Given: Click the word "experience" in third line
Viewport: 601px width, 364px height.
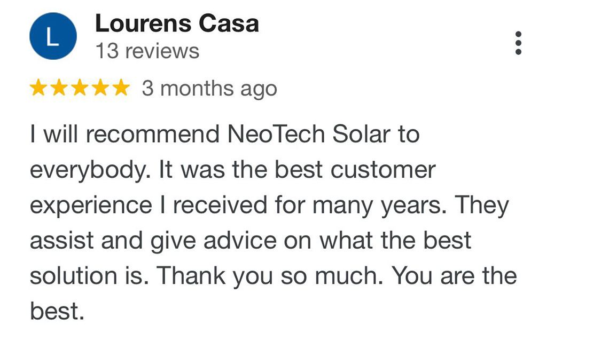Looking at the screenshot, I should pyautogui.click(x=91, y=206).
